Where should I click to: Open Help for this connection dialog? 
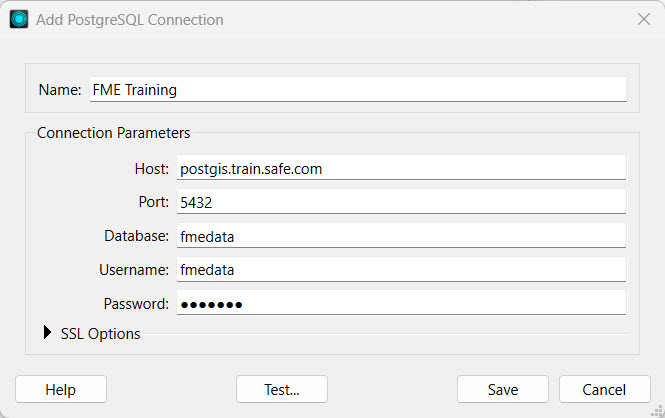(x=61, y=389)
